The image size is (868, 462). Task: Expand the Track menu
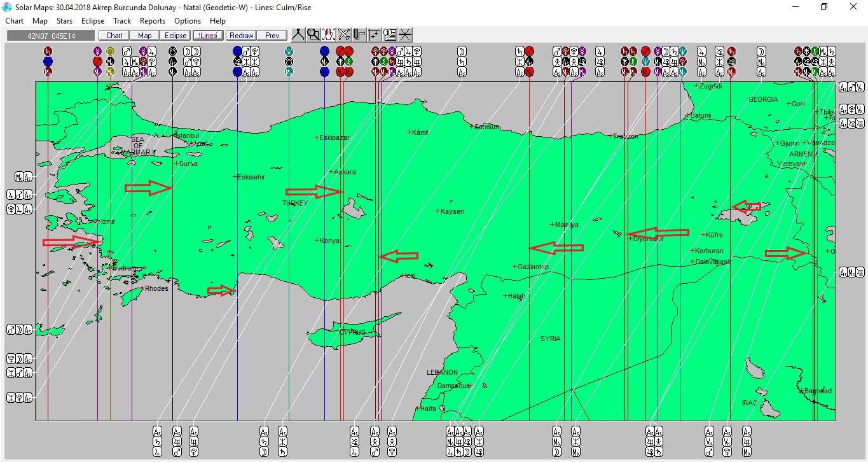point(122,21)
